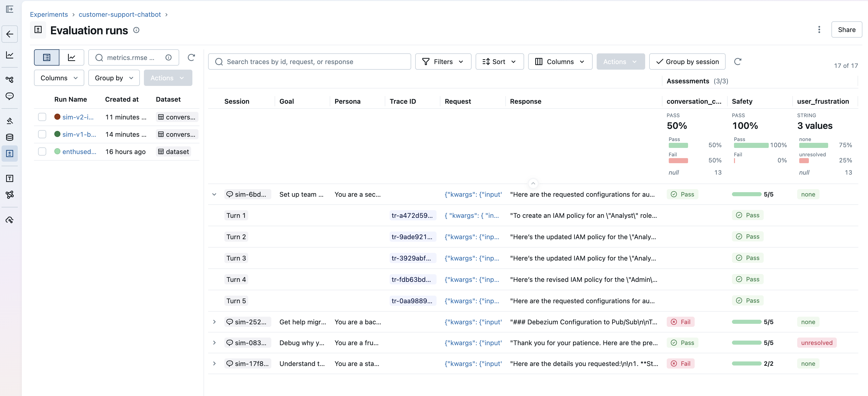Viewport: 868px width, 396px height.
Task: Open the metrics chart icon in the sidebar
Action: [9, 55]
